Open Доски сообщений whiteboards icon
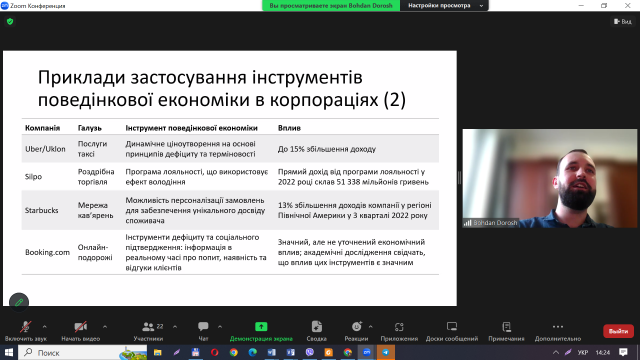This screenshot has height=360, width=640. 452,327
